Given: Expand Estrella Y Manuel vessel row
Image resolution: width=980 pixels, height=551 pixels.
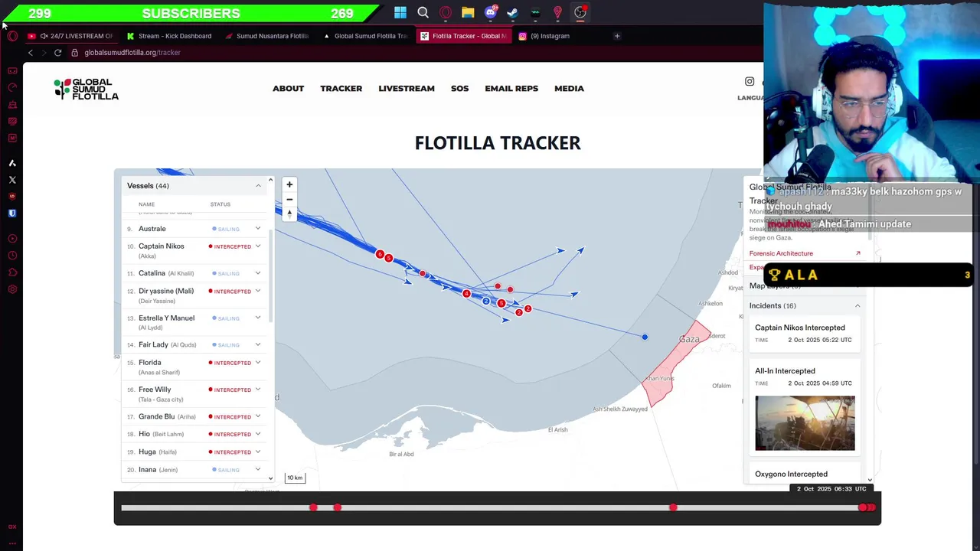Looking at the screenshot, I should pyautogui.click(x=258, y=318).
